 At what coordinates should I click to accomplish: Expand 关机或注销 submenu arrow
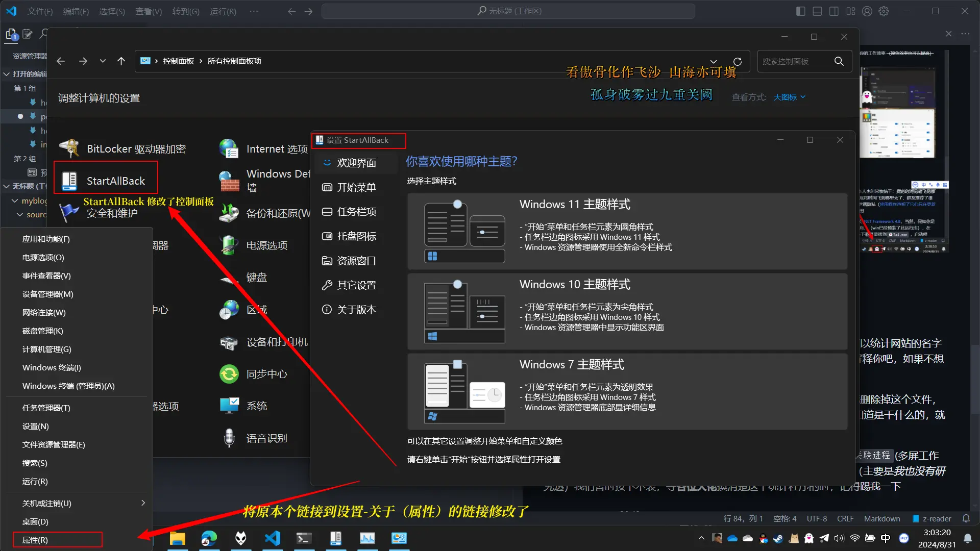point(143,503)
